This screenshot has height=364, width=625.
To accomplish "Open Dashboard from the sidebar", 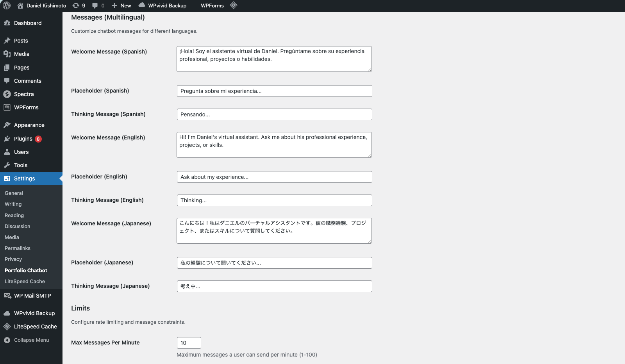I will [x=27, y=23].
